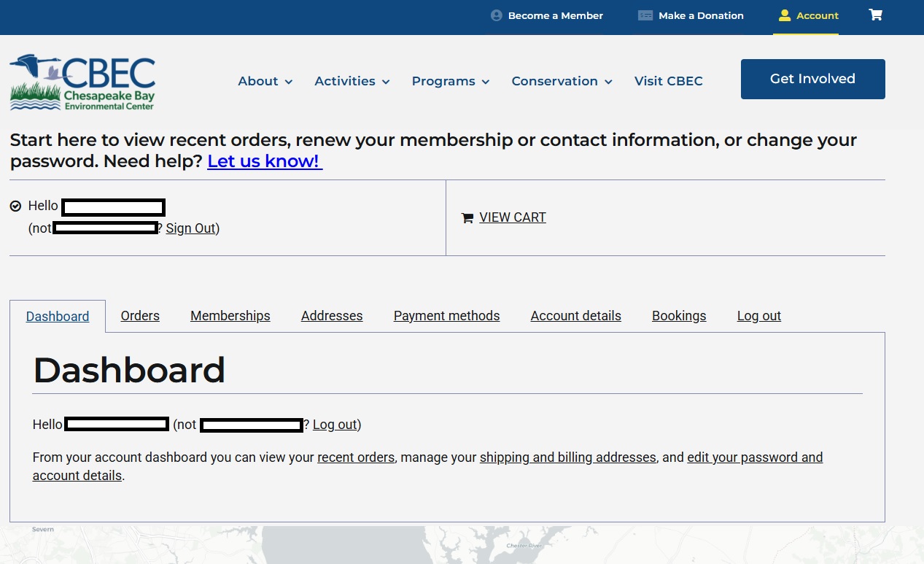This screenshot has width=924, height=564.
Task: Click the check circle icon beside Hello
Action: pyautogui.click(x=15, y=206)
